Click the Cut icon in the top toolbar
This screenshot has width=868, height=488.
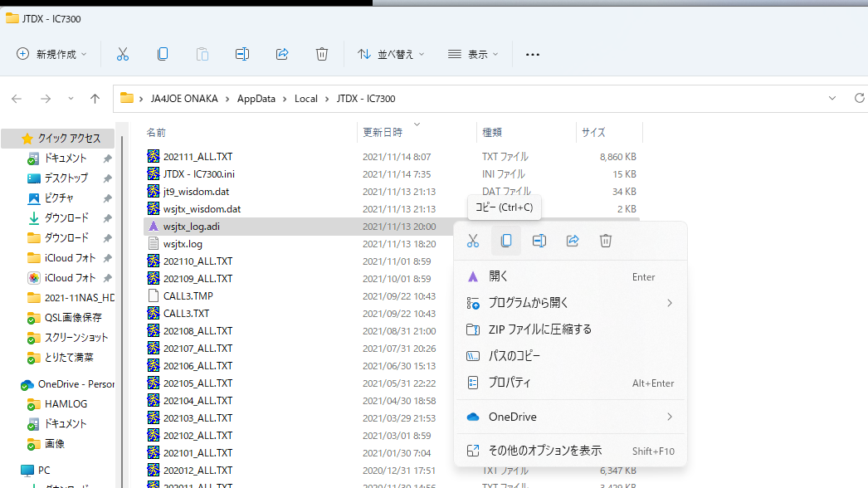[122, 54]
